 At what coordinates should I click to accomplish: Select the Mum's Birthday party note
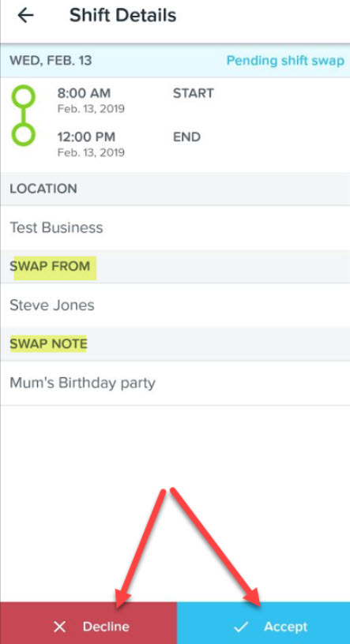click(x=82, y=384)
